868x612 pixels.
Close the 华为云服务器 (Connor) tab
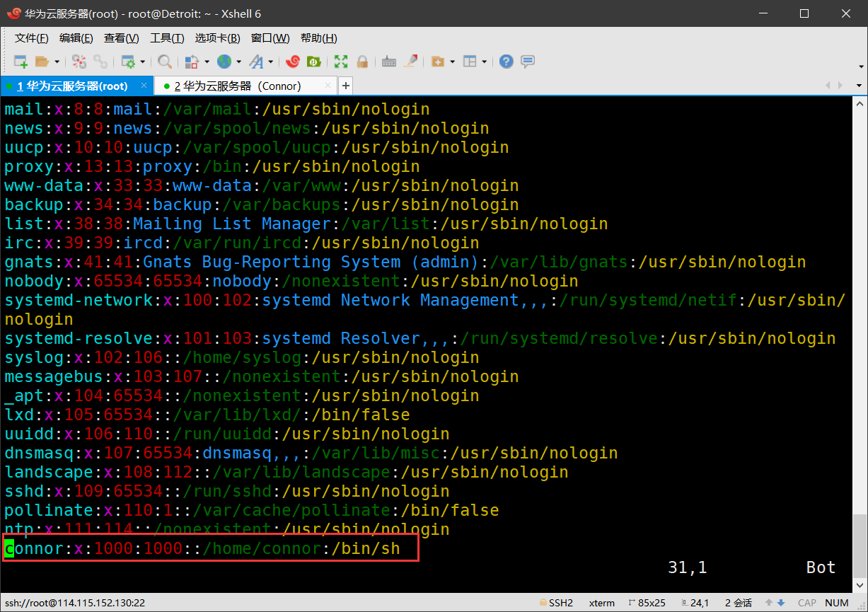pos(328,86)
